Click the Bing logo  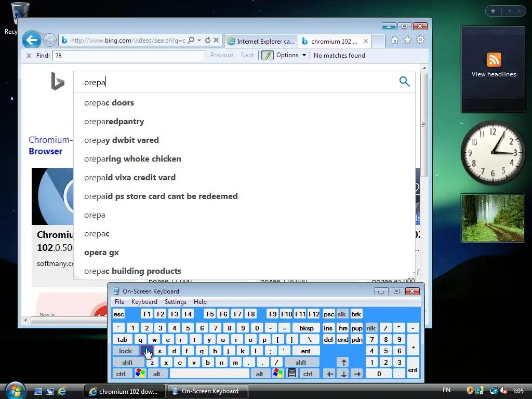[x=57, y=81]
